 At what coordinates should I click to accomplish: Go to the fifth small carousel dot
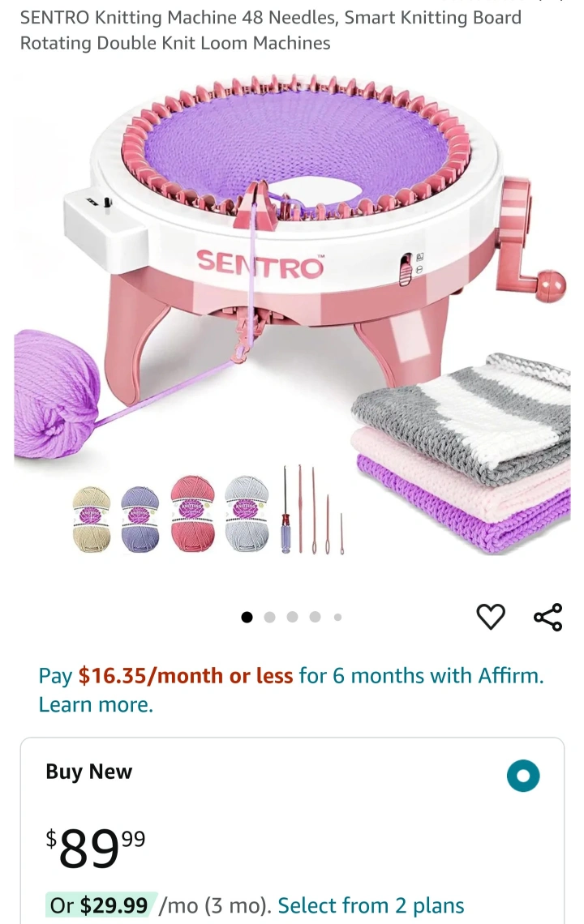pos(337,617)
